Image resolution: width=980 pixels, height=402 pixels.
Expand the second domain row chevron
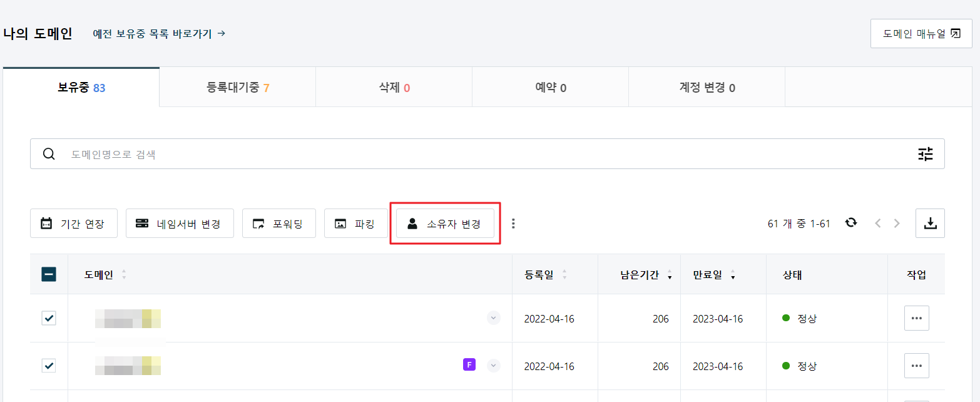click(x=494, y=366)
